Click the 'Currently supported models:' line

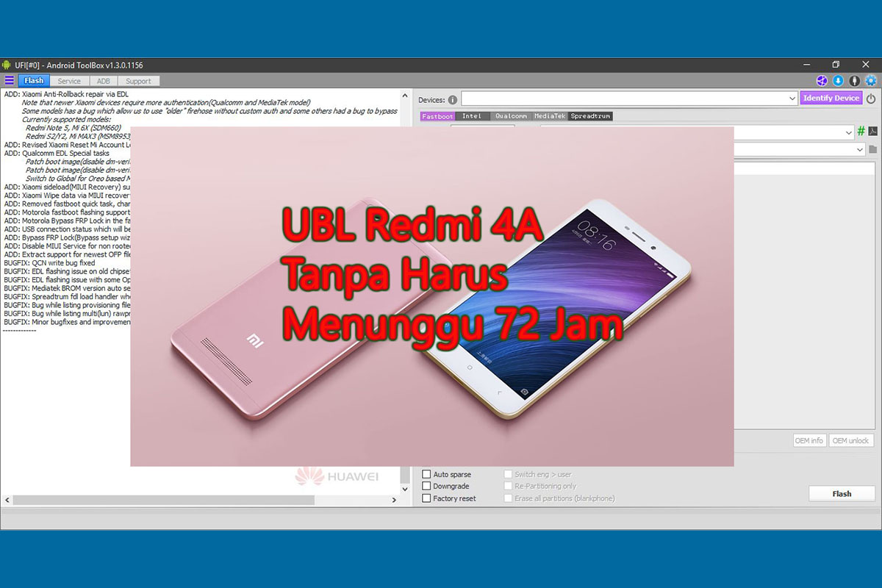(x=66, y=119)
